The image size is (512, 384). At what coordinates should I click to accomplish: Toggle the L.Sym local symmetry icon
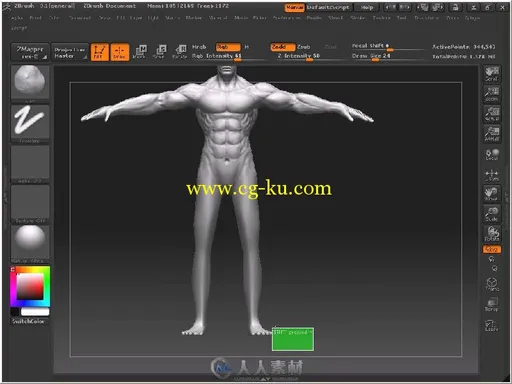[492, 175]
